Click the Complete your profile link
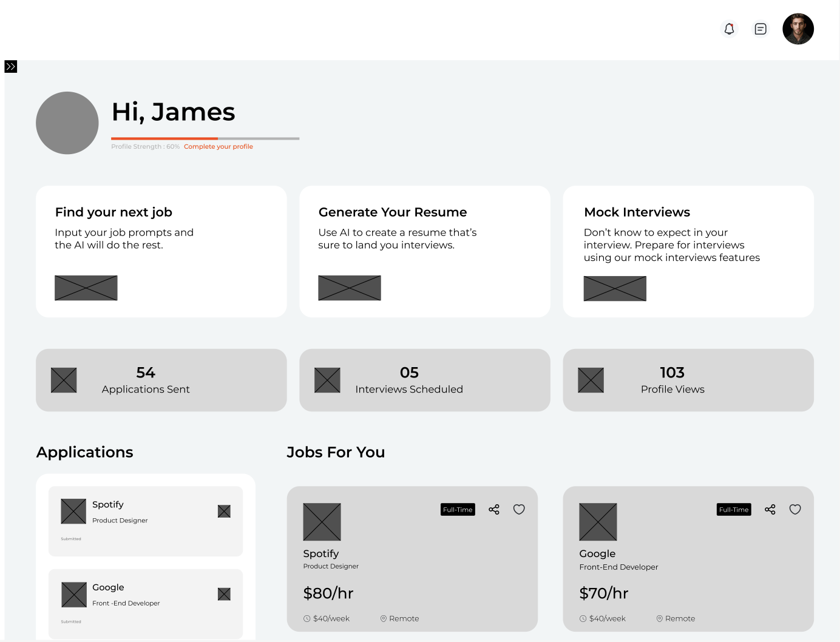Screen dimensions: 840x642 (218, 146)
